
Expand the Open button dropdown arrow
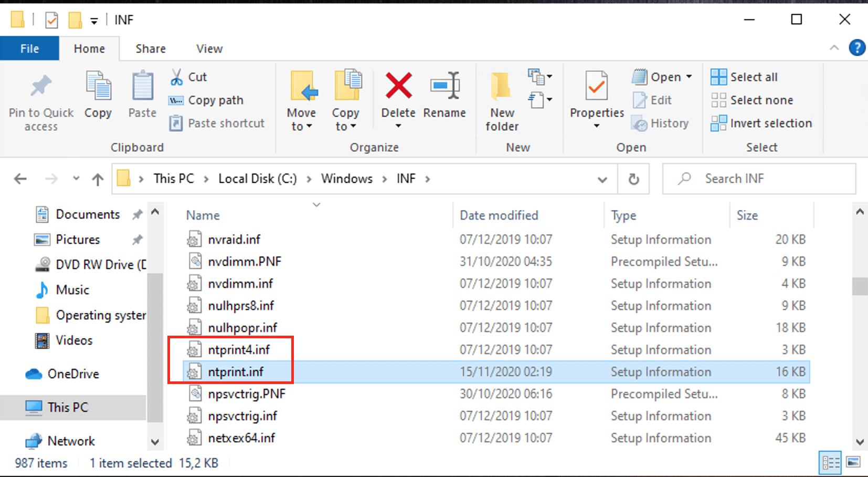click(x=689, y=77)
